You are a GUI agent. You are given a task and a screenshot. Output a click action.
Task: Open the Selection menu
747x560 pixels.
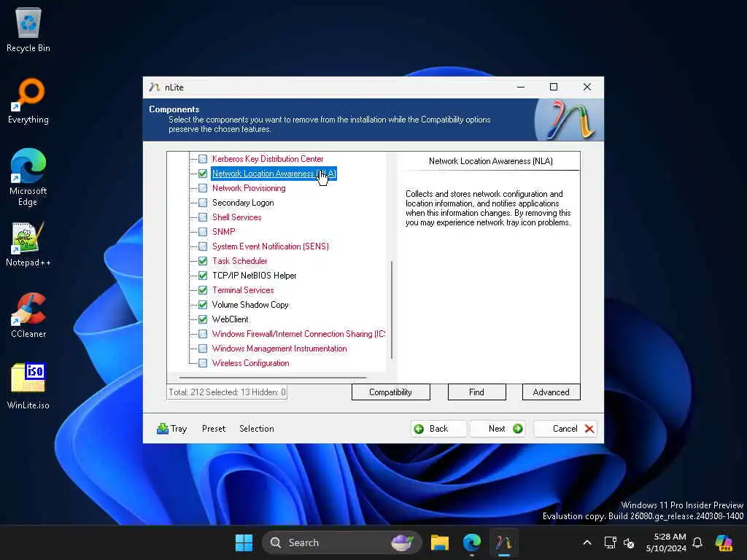click(256, 429)
